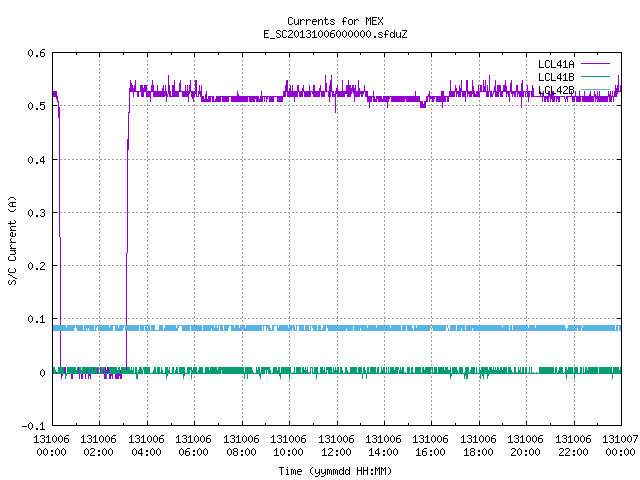Viewport: 640px width, 480px height.
Task: Click the 131007 date tick label
Action: (620, 439)
